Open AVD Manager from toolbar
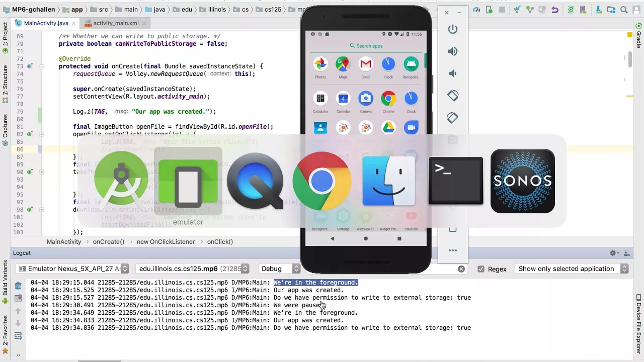Image resolution: width=644 pixels, height=362 pixels. [584, 10]
